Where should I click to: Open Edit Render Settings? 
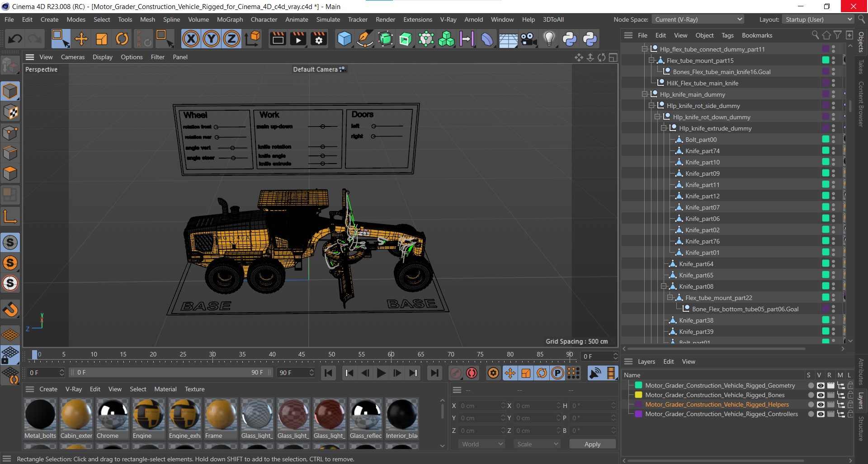(x=319, y=39)
